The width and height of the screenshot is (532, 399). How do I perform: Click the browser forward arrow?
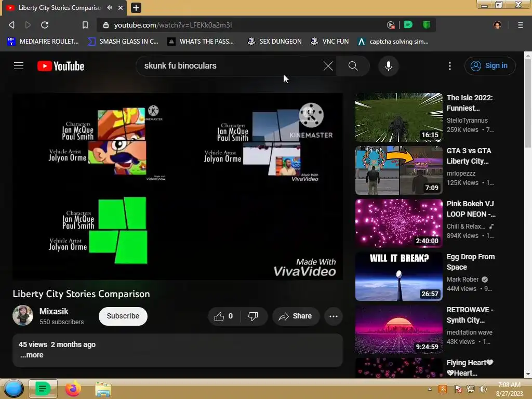pos(28,25)
